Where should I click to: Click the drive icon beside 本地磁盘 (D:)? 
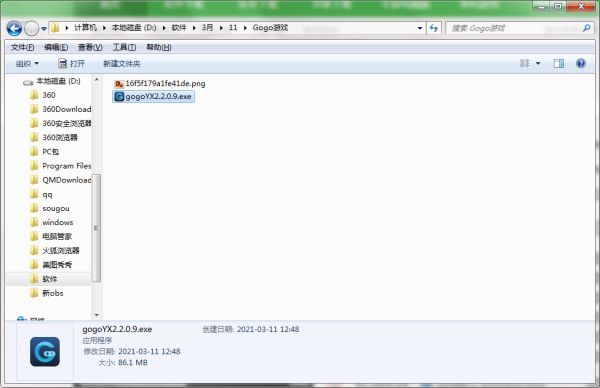click(28, 82)
